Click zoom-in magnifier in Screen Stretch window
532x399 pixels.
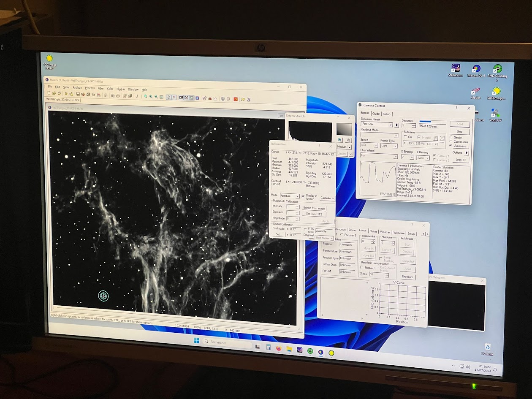[x=339, y=140]
